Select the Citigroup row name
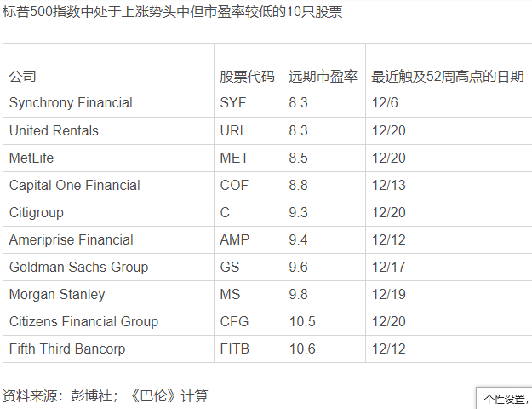 (36, 212)
